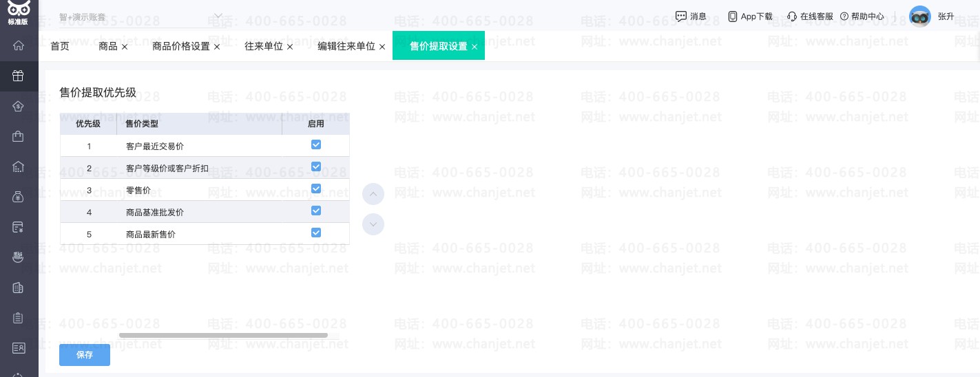Open the house-with-yen sidebar icon
Viewport: 980px width, 377px height.
pos(19,106)
